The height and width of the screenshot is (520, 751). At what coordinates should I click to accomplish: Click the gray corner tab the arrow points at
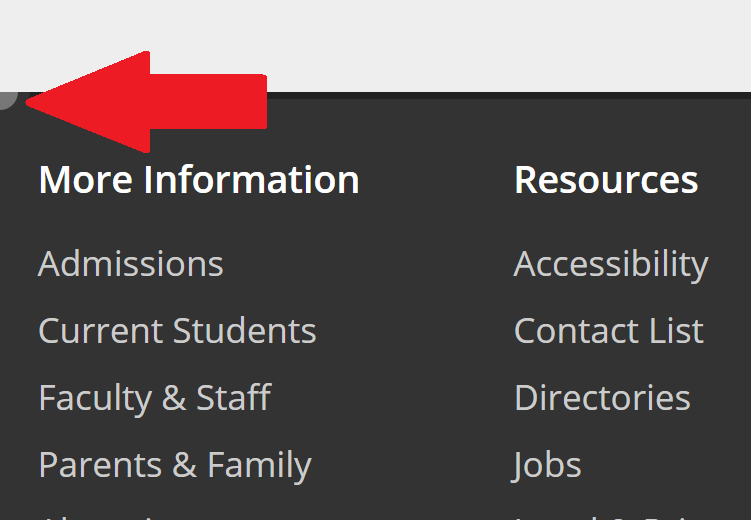coord(6,99)
